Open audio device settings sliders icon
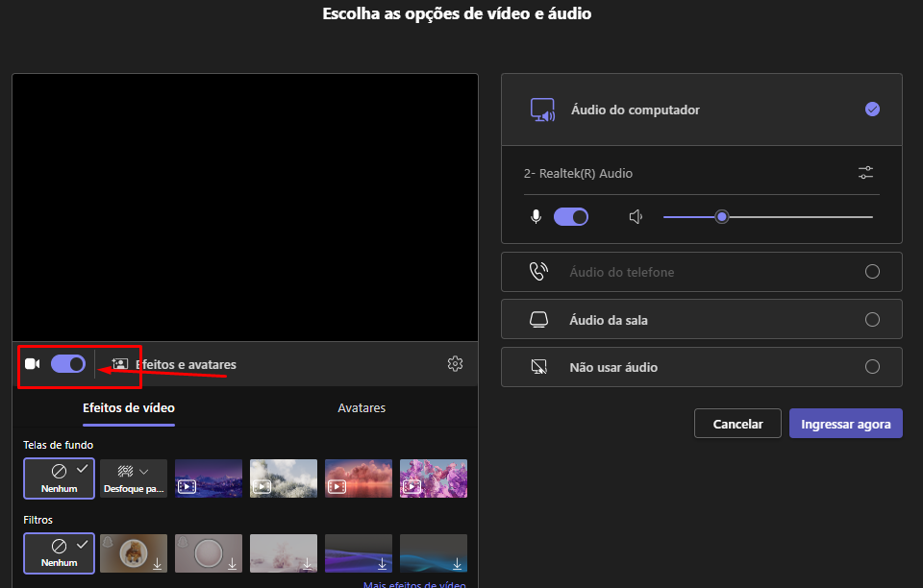The image size is (923, 588). (x=865, y=173)
